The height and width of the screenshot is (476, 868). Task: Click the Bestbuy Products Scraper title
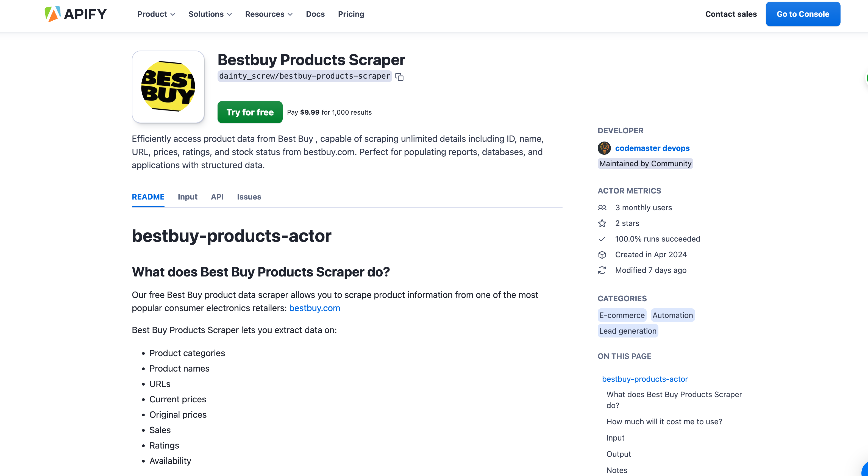pyautogui.click(x=311, y=60)
